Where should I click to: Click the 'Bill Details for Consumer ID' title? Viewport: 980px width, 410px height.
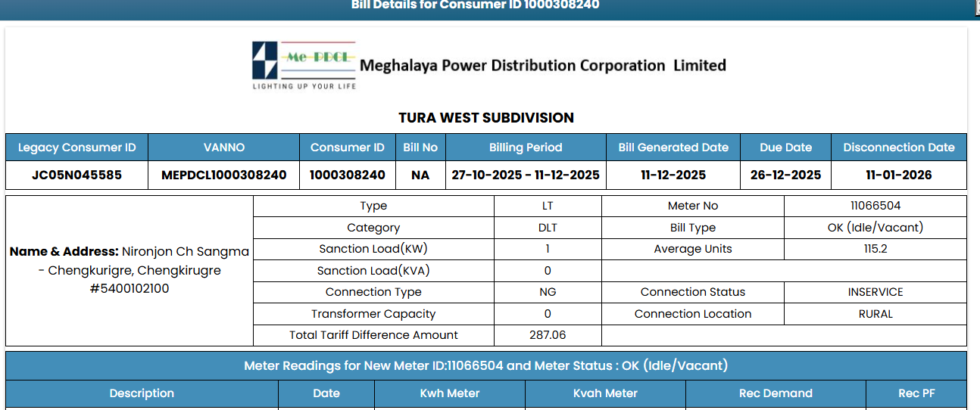[475, 5]
